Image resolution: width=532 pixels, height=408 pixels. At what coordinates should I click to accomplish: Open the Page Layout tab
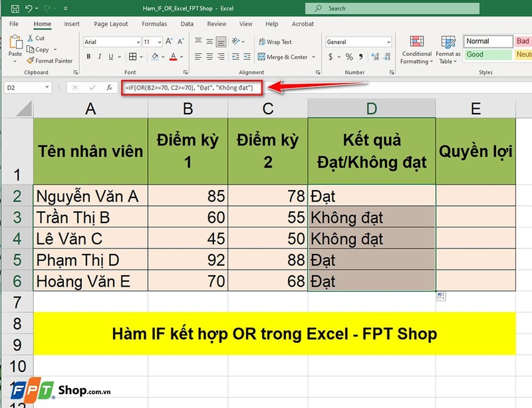pyautogui.click(x=111, y=24)
